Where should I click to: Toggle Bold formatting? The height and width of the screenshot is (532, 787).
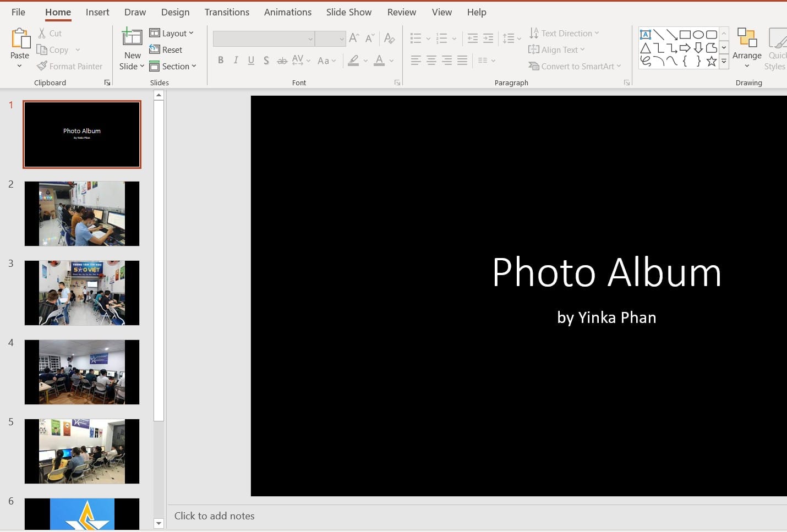(x=221, y=61)
